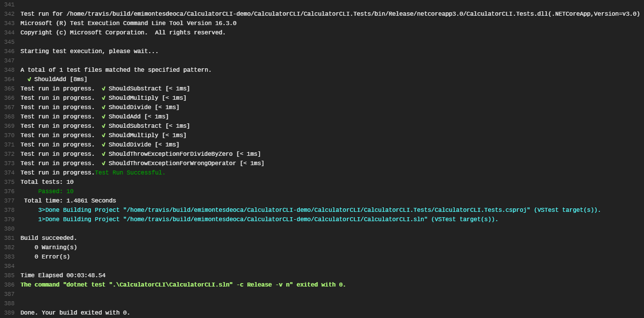Click line number 381 beside Build succeeded
This screenshot has height=318, width=644.
(x=9, y=238)
